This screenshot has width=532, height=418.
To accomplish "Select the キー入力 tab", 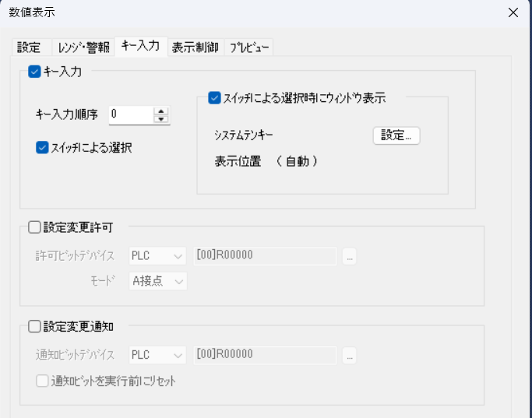I will pyautogui.click(x=140, y=46).
